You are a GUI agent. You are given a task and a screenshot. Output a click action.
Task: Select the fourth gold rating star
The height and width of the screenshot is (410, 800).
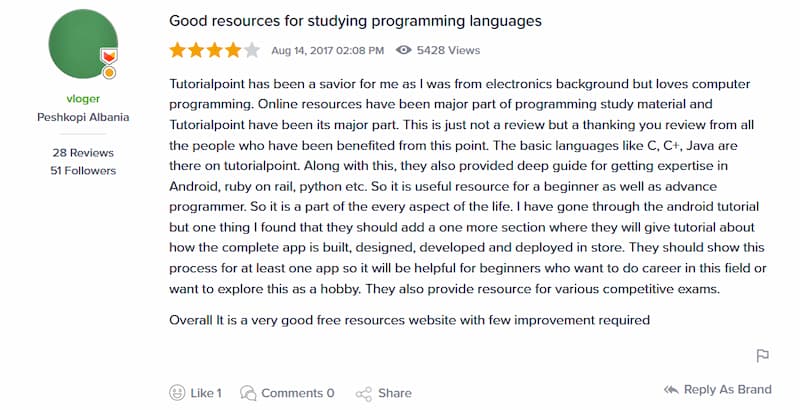coord(233,50)
